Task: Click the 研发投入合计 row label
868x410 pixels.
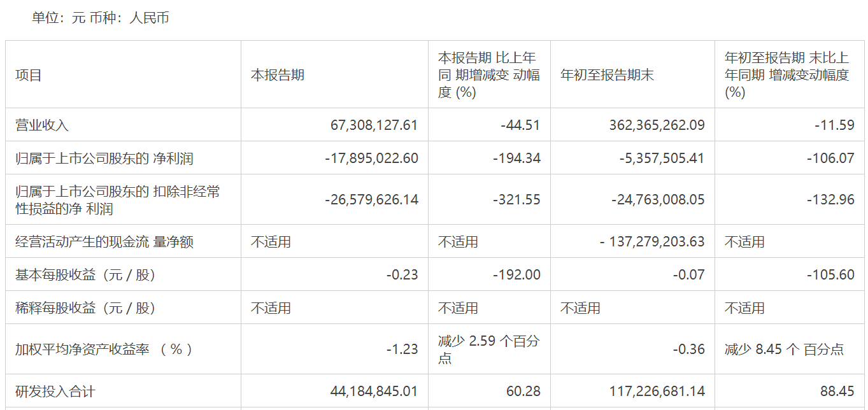Action: (55, 391)
